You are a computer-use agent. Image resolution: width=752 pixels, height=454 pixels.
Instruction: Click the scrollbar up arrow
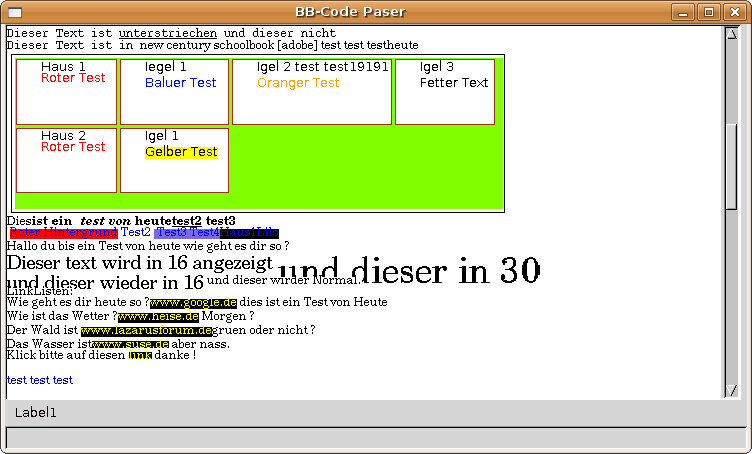click(x=731, y=33)
